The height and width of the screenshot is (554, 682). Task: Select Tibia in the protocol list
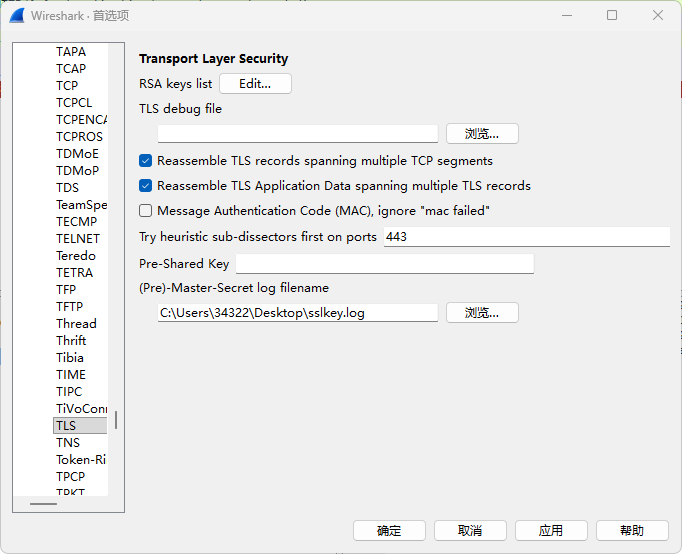70,357
